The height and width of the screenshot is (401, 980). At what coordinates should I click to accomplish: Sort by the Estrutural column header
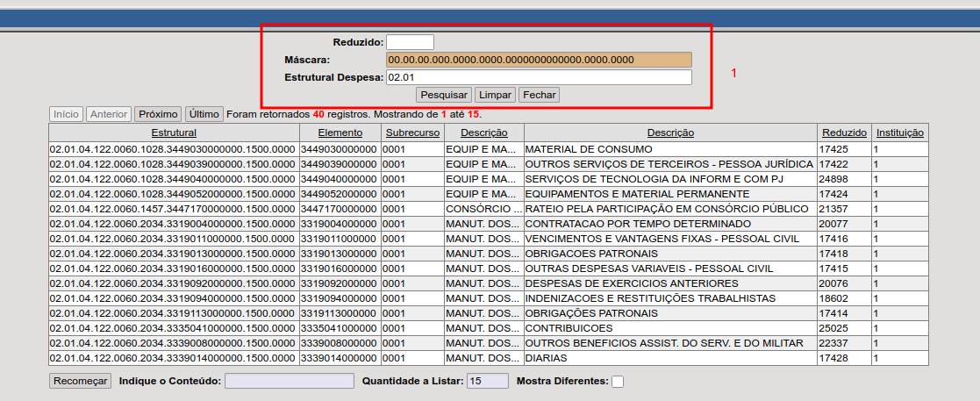174,132
